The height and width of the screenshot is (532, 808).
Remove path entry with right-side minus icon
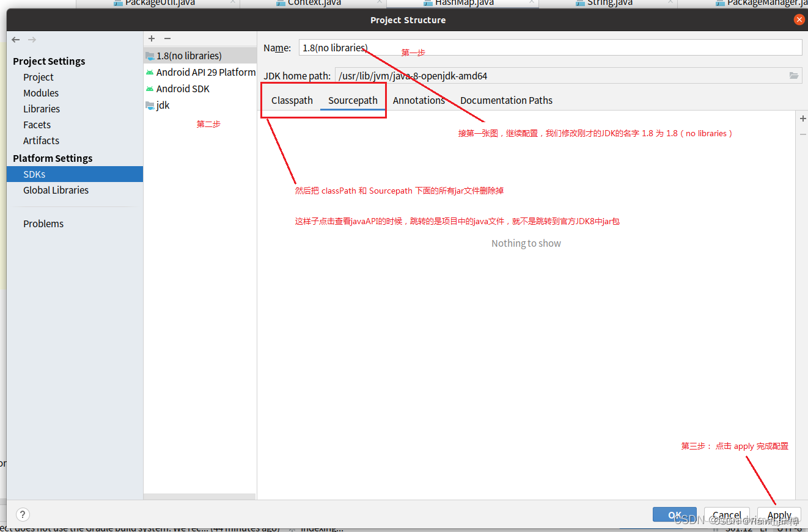tap(802, 134)
